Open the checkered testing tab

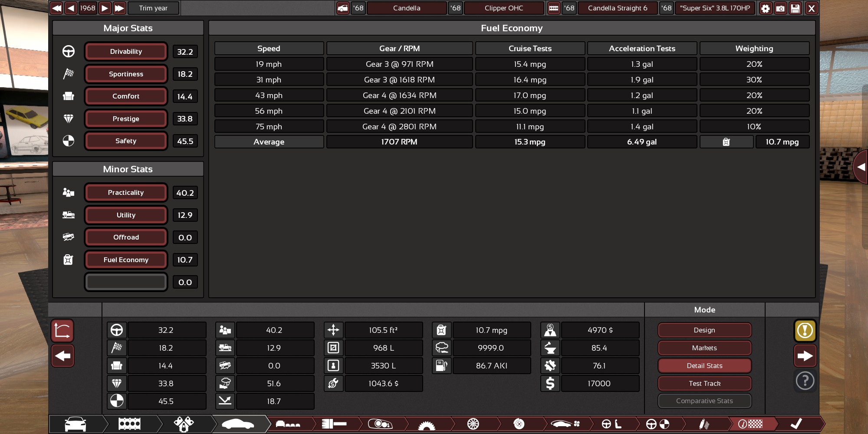750,424
